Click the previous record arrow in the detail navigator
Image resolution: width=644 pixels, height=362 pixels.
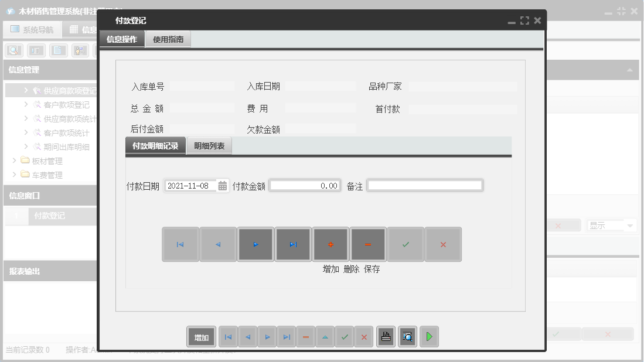click(x=218, y=244)
